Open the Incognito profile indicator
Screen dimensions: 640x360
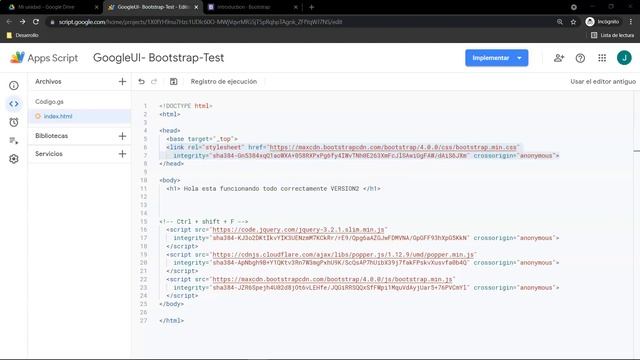point(602,22)
